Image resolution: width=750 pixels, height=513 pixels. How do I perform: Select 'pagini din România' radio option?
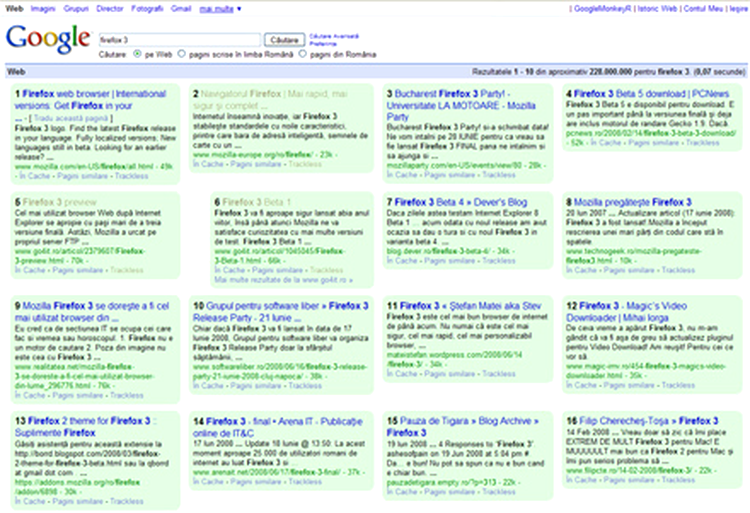coord(302,54)
